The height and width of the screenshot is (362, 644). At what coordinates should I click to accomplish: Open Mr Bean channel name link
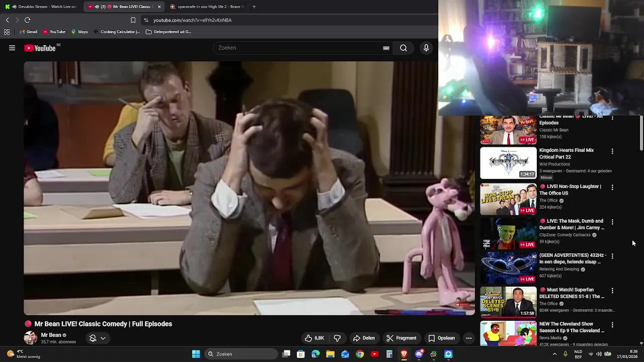pyautogui.click(x=51, y=335)
